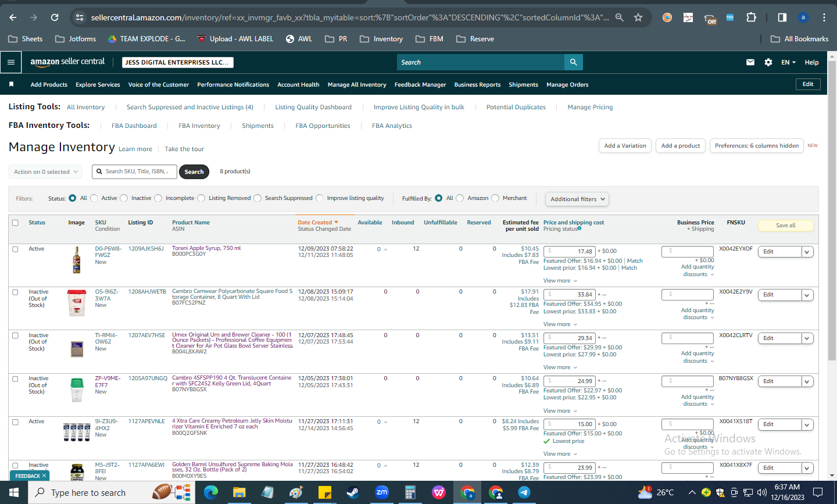The height and width of the screenshot is (504, 837).
Task: Sort by the Date Created column
Action: [317, 222]
